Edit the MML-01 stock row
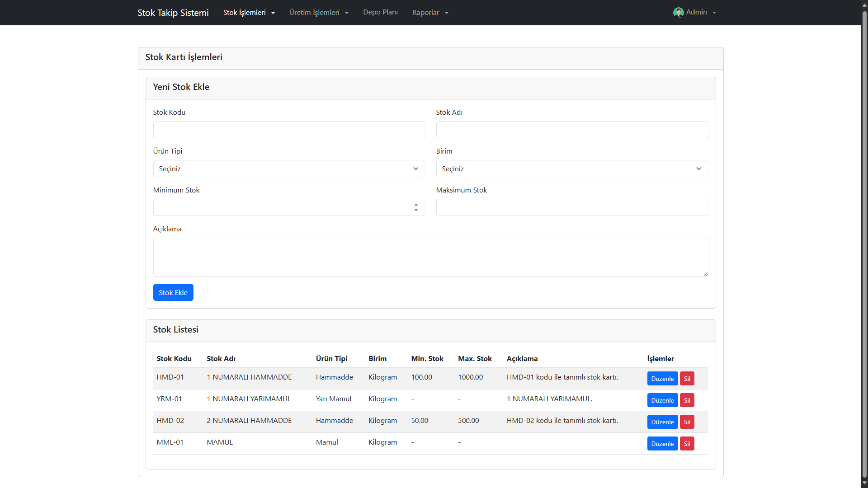 [662, 444]
